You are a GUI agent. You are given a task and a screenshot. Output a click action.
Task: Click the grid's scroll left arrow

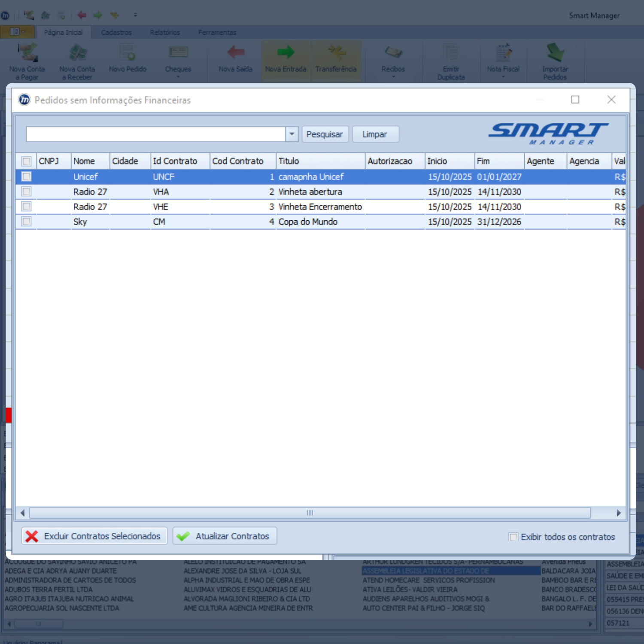coord(22,513)
